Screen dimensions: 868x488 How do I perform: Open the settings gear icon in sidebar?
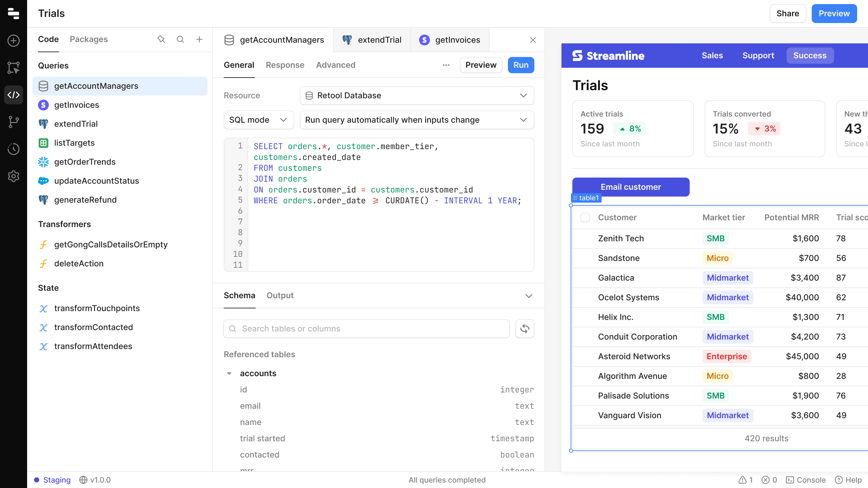pos(14,176)
